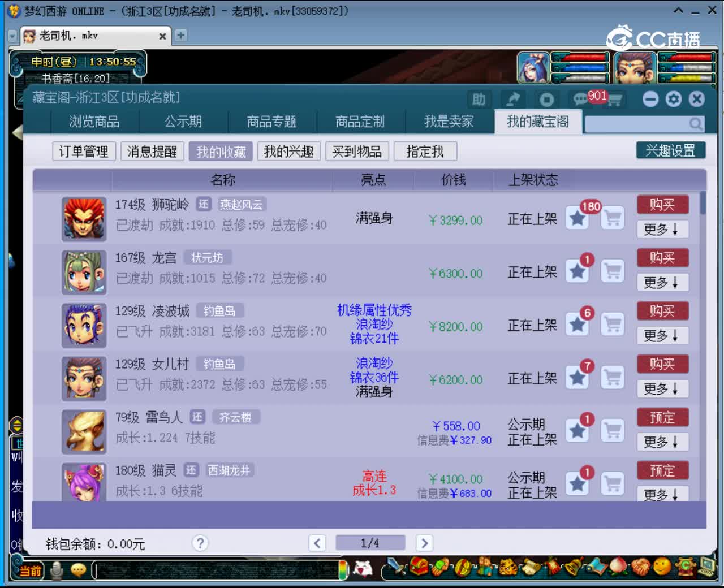This screenshot has height=588, width=724.
Task: Open the 浏览商品 tab
Action: (94, 122)
